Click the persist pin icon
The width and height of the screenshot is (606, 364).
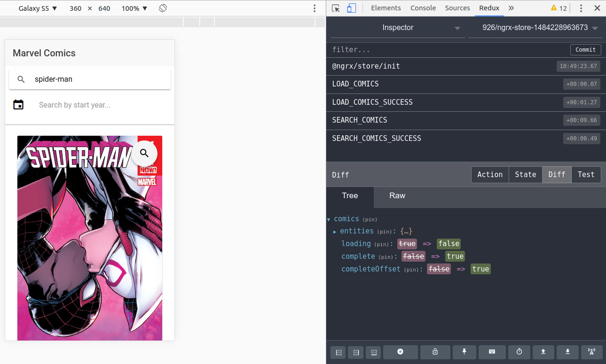464,352
